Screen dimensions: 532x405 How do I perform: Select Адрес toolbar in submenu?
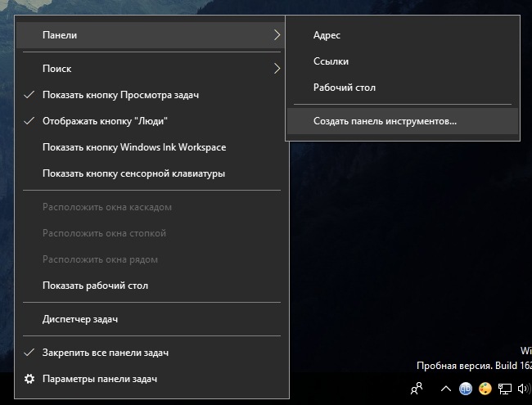click(x=403, y=35)
